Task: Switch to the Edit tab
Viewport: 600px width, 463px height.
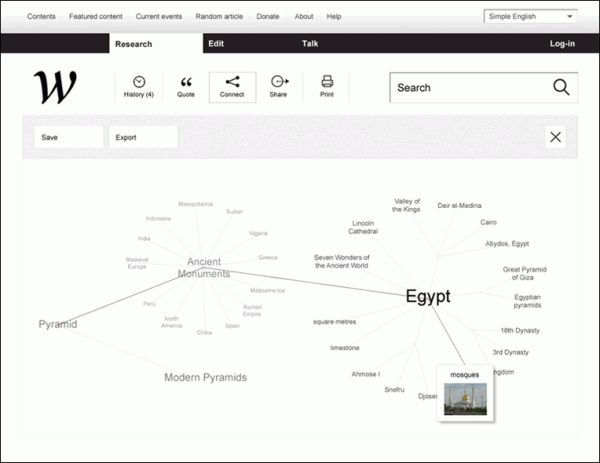Action: [x=216, y=44]
